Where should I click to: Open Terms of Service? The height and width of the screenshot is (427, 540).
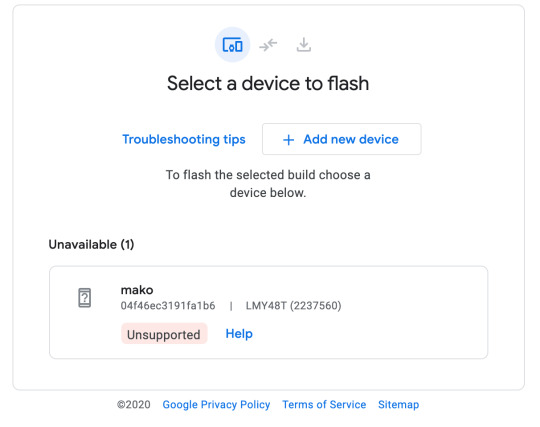[324, 405]
